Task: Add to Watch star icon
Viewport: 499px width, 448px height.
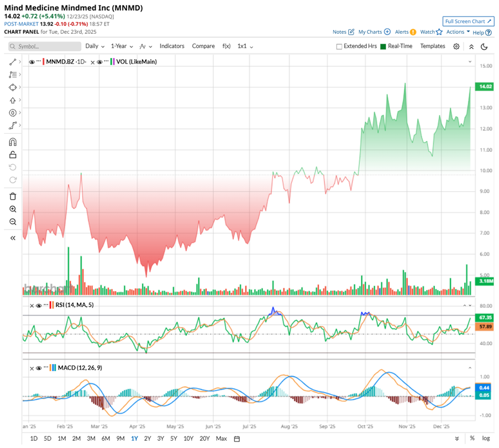Action: tap(439, 32)
